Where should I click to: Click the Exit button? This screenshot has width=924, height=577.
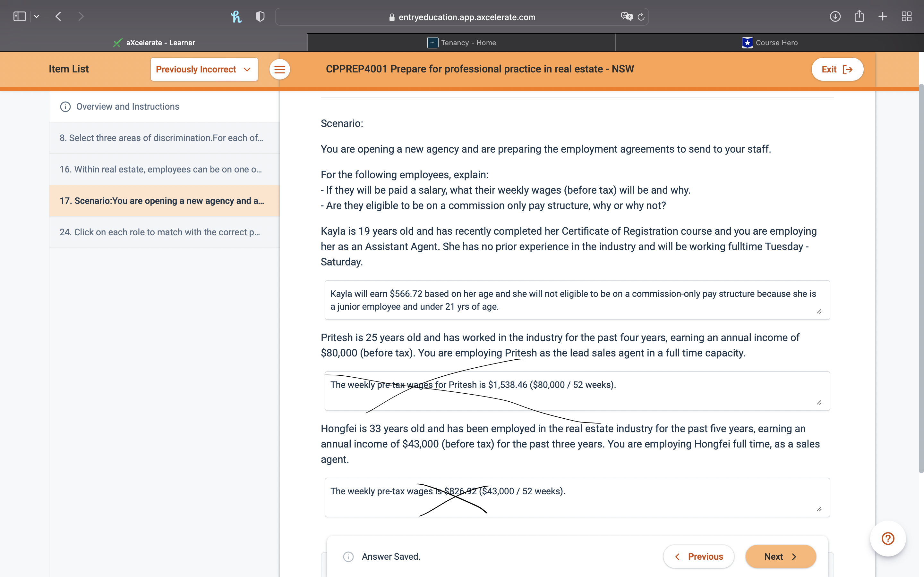[837, 69]
